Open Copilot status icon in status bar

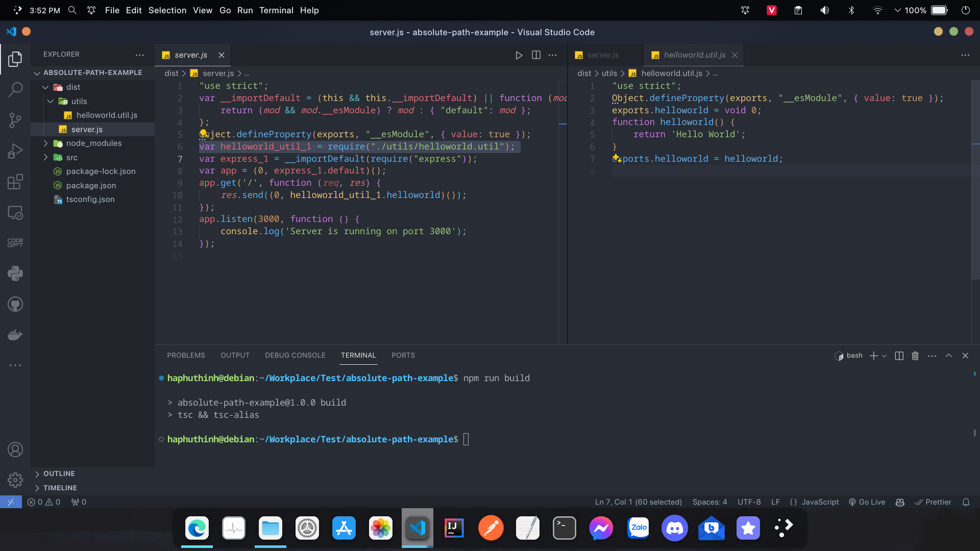(900, 502)
